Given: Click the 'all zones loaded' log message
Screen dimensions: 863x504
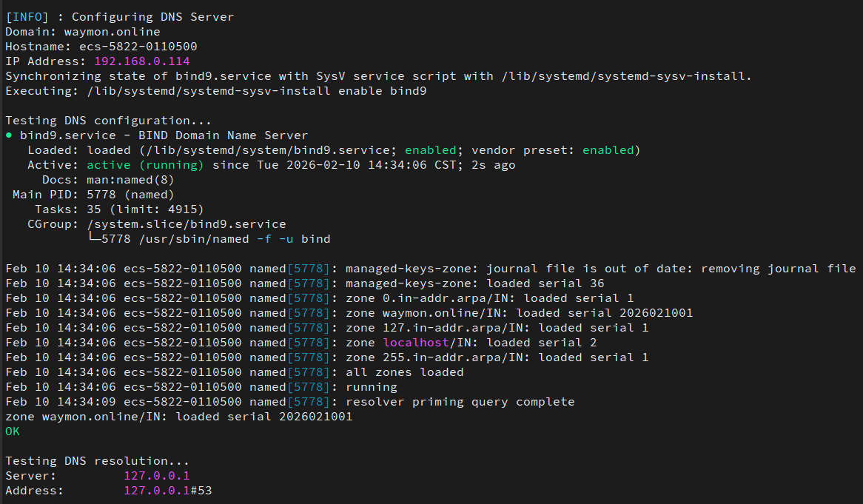Looking at the screenshot, I should pyautogui.click(x=404, y=372).
